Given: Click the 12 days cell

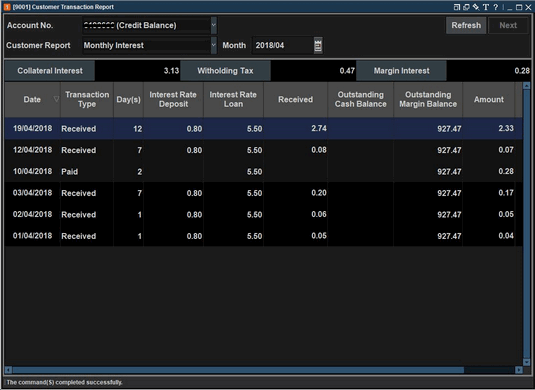Looking at the screenshot, I should [128, 129].
